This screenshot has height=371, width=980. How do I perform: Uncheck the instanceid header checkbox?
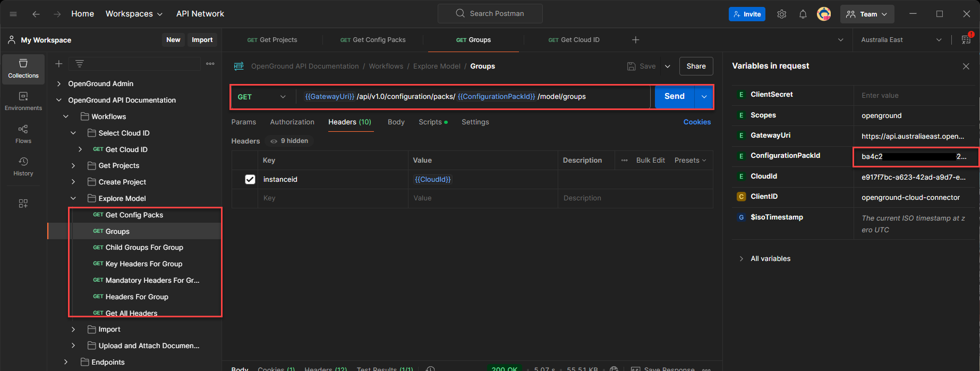click(250, 180)
